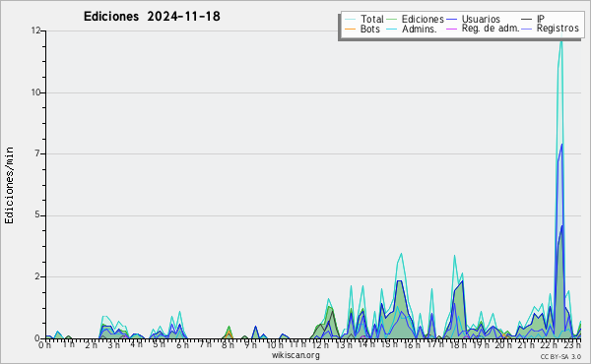The width and height of the screenshot is (591, 364).
Task: Click the y-axis value 2
Action: [x=37, y=277]
